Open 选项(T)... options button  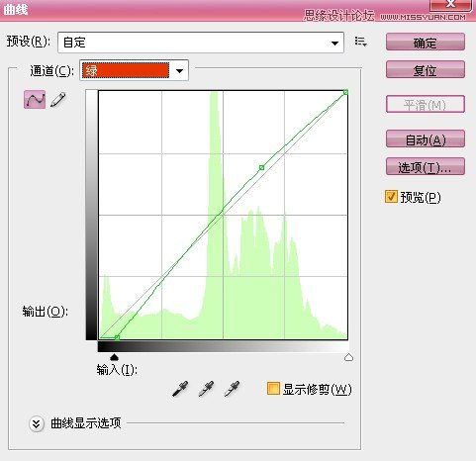[x=426, y=166]
